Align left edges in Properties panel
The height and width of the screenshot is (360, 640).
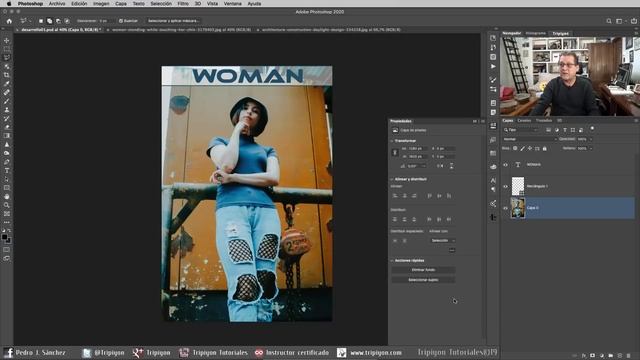pyautogui.click(x=395, y=196)
